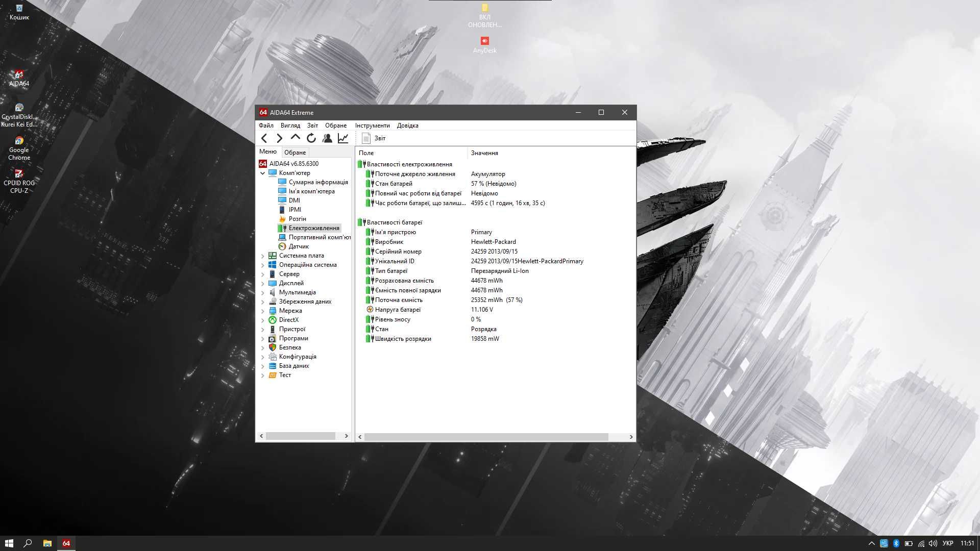This screenshot has height=551, width=980.
Task: Open AnyDesk desktop shortcut
Action: pos(485,45)
